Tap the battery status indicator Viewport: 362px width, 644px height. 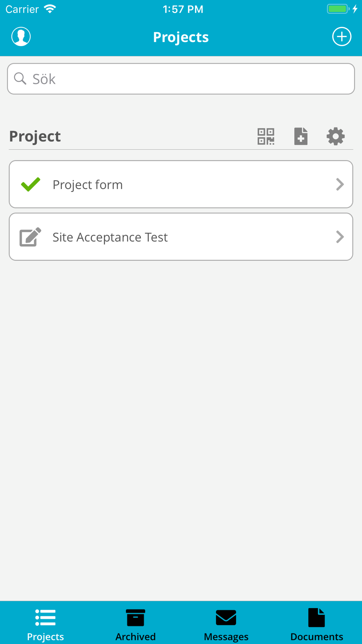338,9
